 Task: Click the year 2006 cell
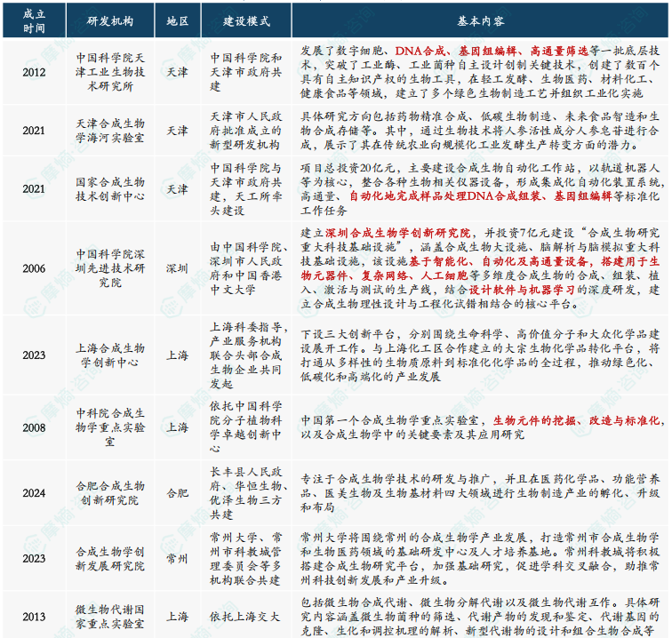(34, 268)
